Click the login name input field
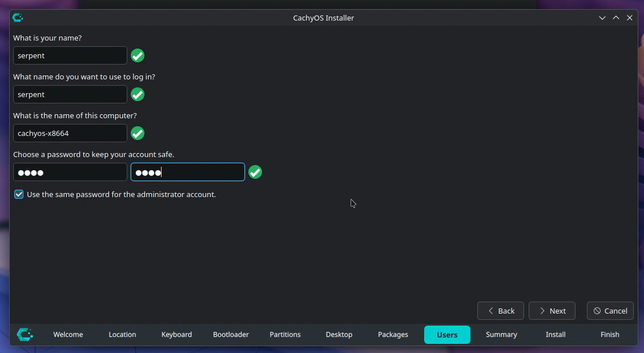The width and height of the screenshot is (644, 353). [x=70, y=94]
